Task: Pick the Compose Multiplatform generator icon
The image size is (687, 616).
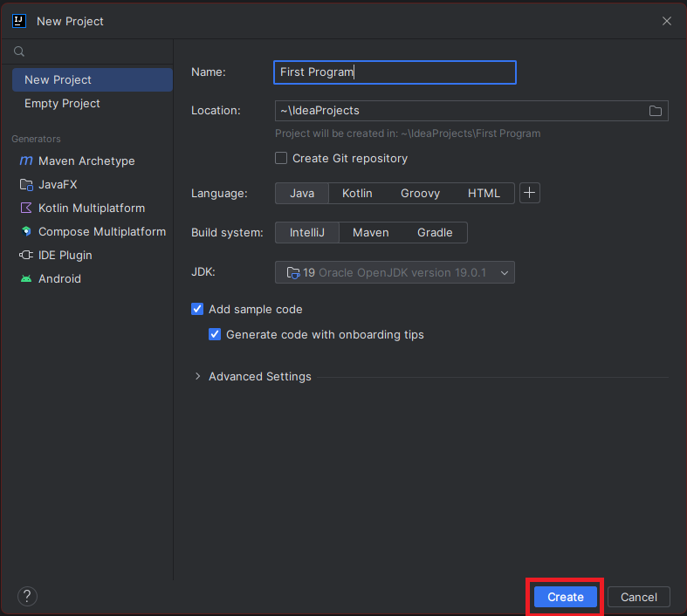Action: (26, 232)
